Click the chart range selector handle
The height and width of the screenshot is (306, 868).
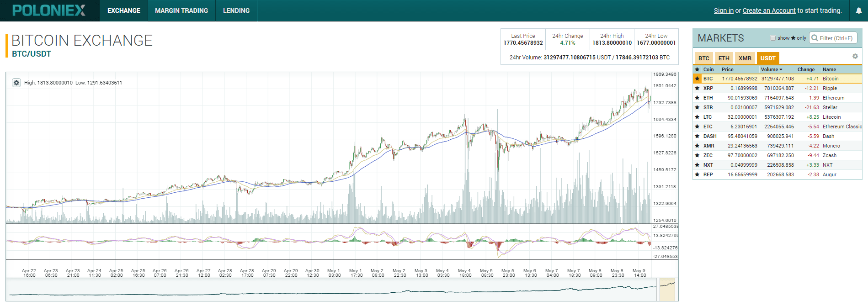[667, 290]
